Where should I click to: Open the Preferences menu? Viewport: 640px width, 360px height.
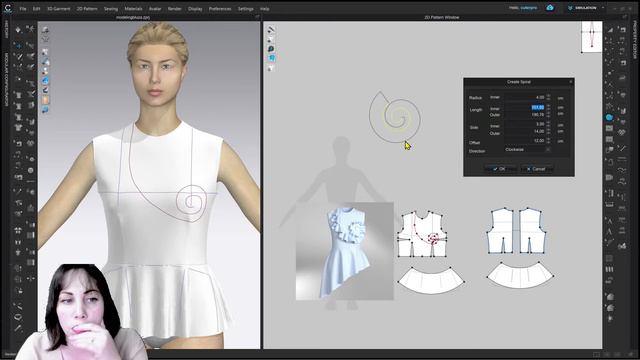(x=220, y=9)
